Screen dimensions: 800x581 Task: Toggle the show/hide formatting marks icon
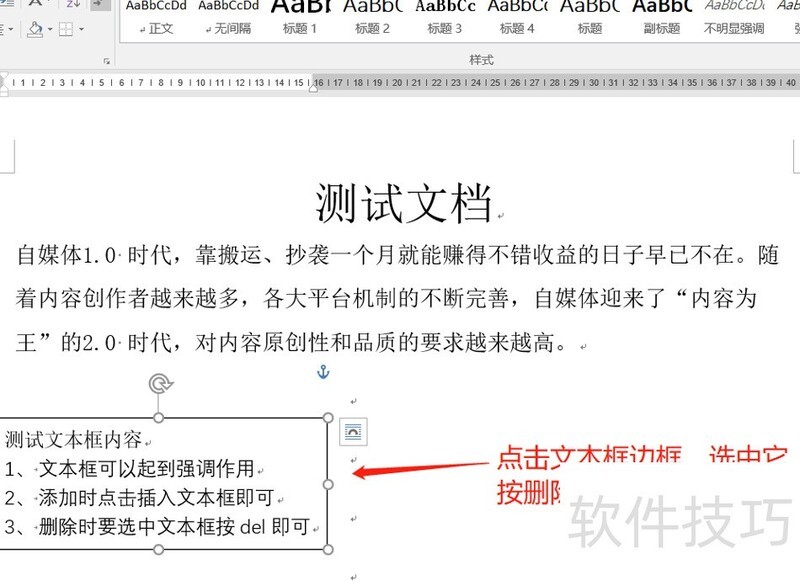pyautogui.click(x=98, y=5)
